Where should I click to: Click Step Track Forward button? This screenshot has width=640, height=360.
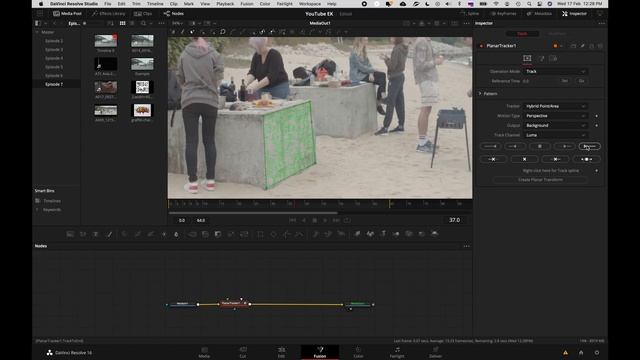tap(564, 146)
